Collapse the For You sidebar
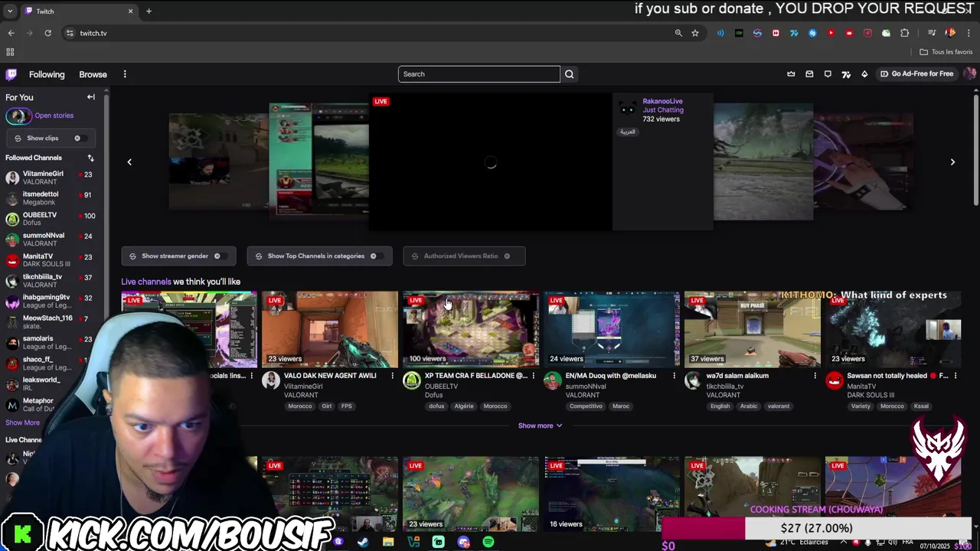 coord(90,97)
